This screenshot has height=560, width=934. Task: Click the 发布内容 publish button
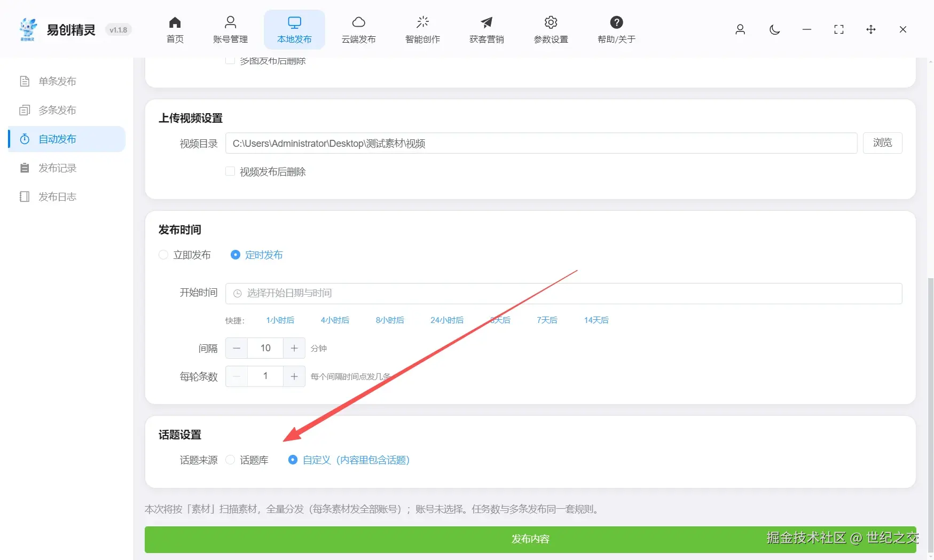tap(530, 539)
